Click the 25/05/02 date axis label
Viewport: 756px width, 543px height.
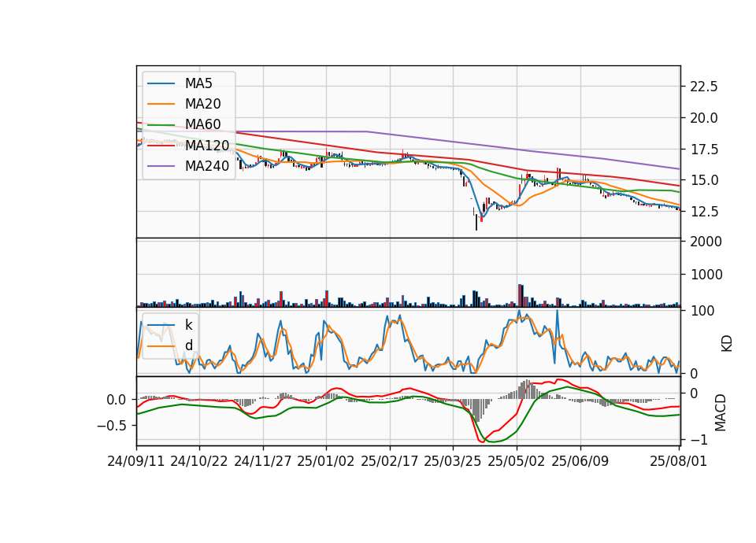(517, 461)
